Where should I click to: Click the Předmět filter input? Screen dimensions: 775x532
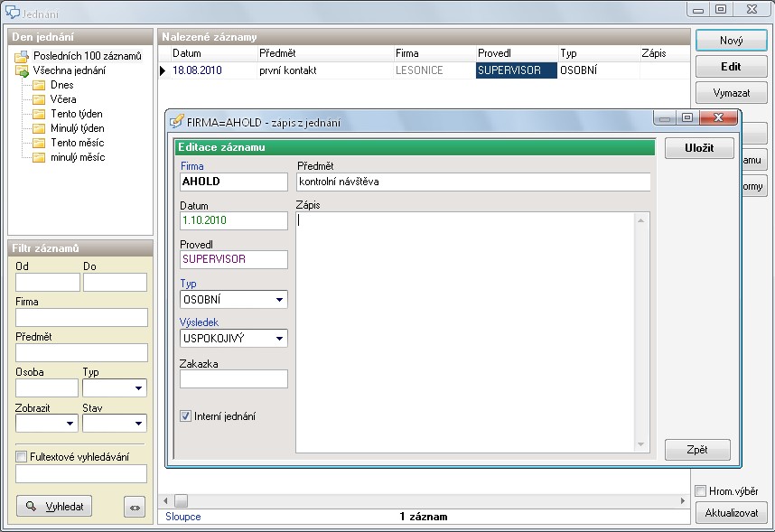[81, 353]
